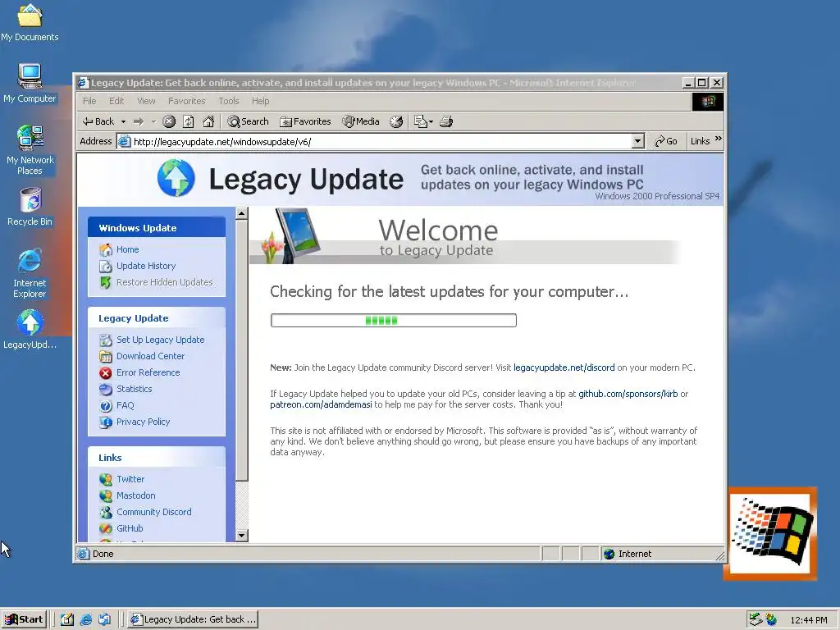Open the Search pane toolbar button
Image resolution: width=840 pixels, height=630 pixels.
248,121
